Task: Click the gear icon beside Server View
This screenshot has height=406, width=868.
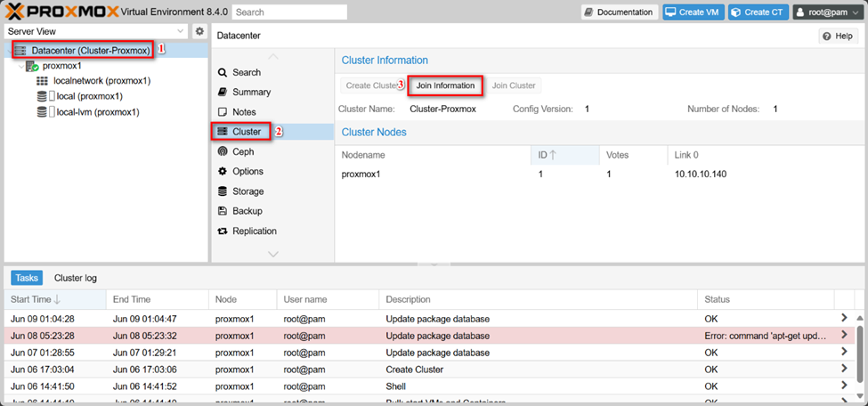Action: 199,31
